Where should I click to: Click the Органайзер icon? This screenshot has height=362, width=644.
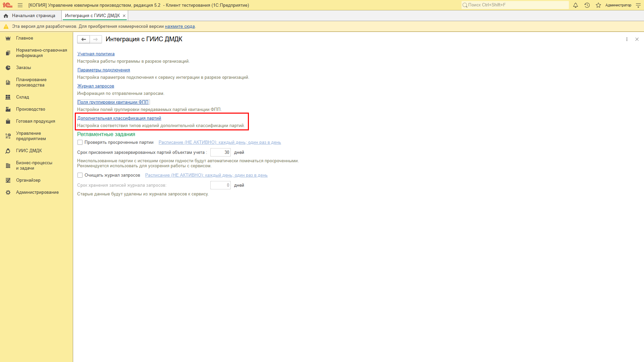[8, 180]
